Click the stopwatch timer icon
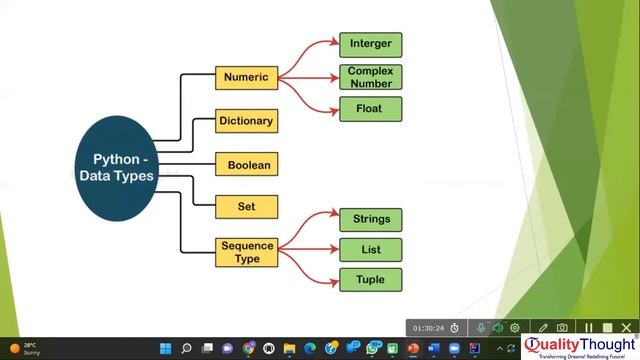This screenshot has height=360, width=640. click(x=454, y=328)
